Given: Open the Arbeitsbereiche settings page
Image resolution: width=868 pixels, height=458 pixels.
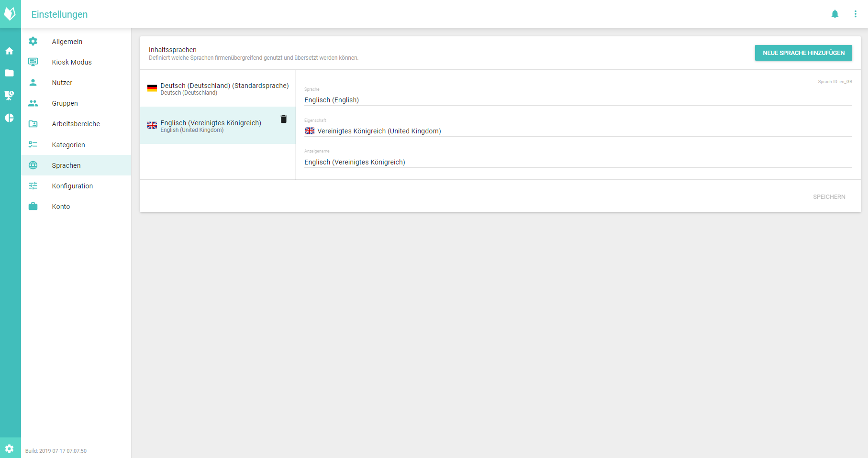Looking at the screenshot, I should pos(76,124).
